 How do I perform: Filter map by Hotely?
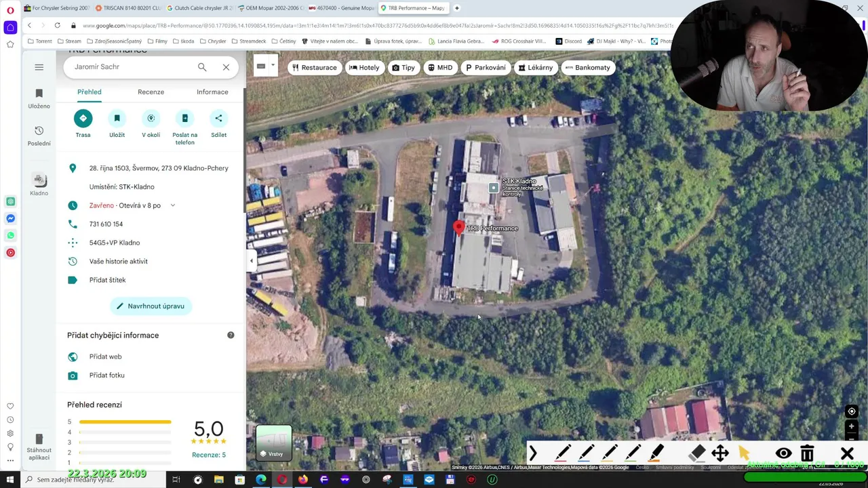click(x=364, y=68)
